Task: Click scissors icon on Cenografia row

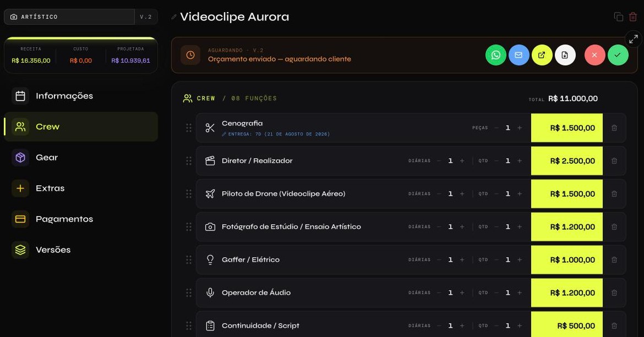Action: click(x=210, y=128)
